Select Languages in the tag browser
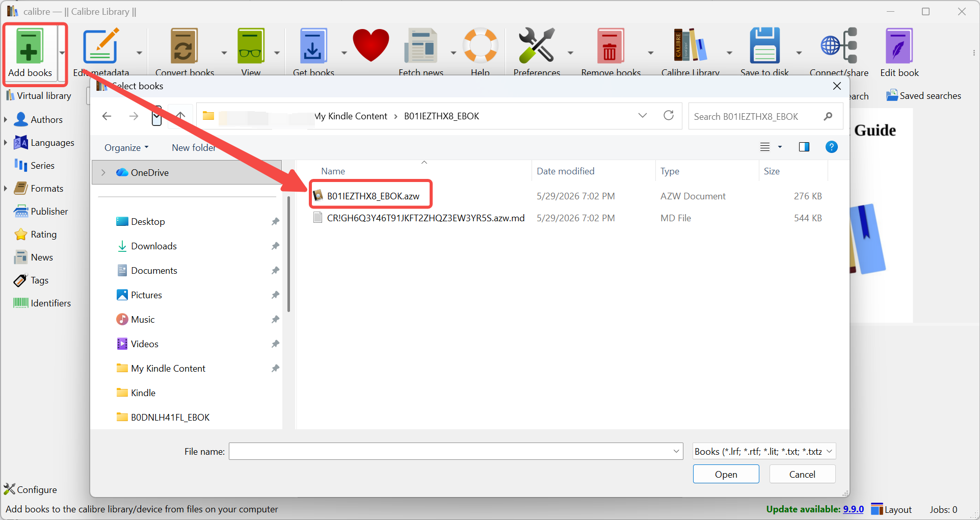The height and width of the screenshot is (520, 980). [52, 142]
